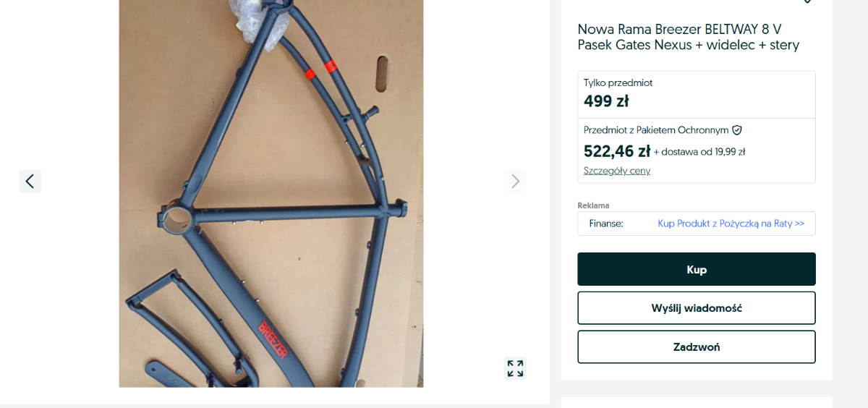Click the bike frame product photo
The width and height of the screenshot is (868, 408).
pos(271,194)
